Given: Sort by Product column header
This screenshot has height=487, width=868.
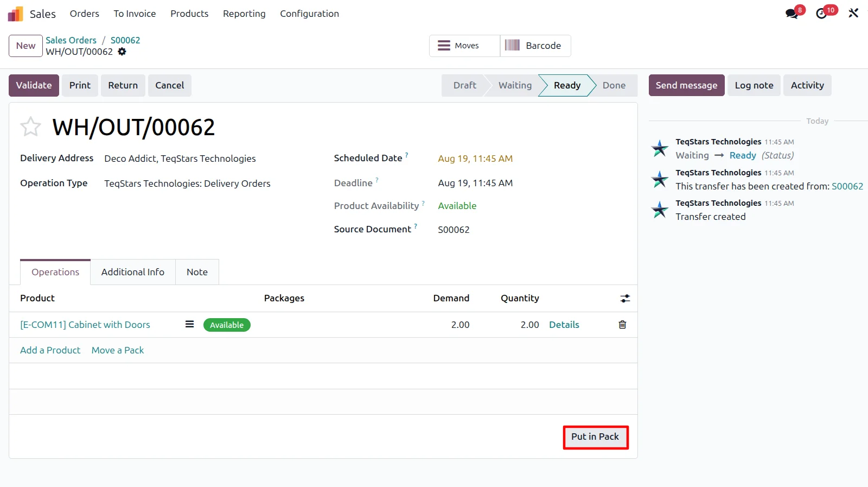Looking at the screenshot, I should (x=37, y=298).
